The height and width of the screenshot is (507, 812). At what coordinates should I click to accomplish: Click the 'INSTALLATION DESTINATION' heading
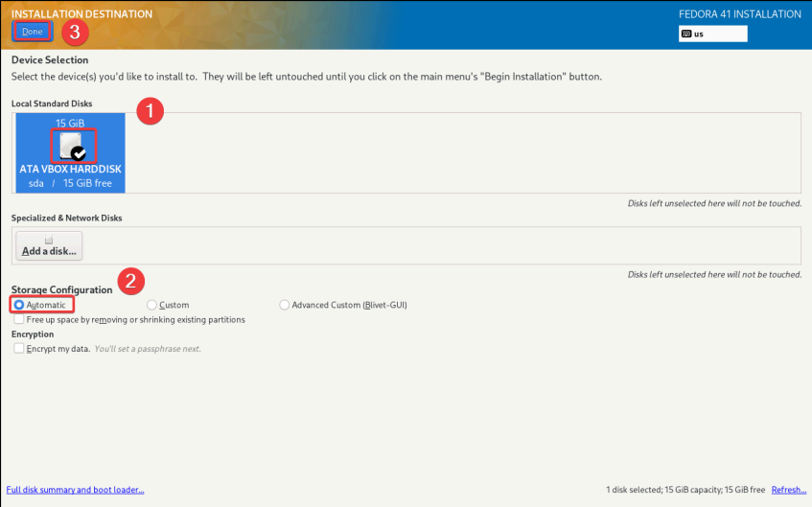81,14
